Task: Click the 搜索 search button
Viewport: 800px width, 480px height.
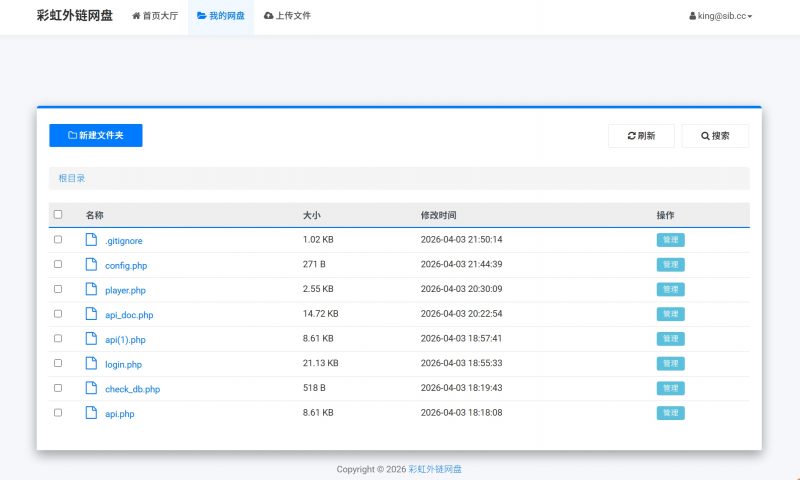Action: (715, 136)
